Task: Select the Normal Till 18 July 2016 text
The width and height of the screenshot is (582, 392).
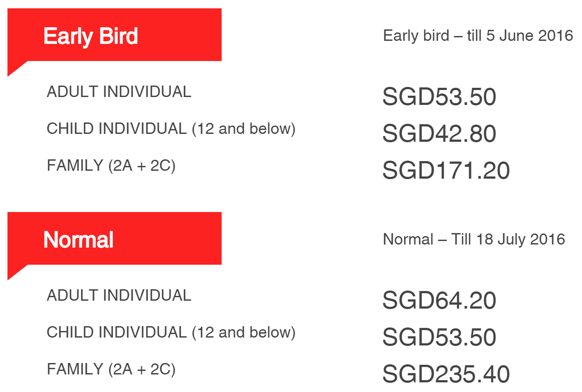Action: click(474, 239)
